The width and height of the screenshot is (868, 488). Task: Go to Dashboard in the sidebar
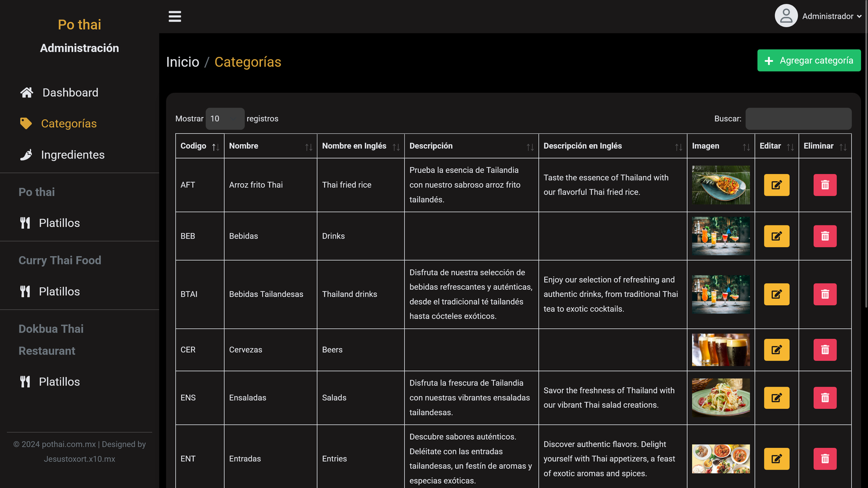tap(70, 93)
